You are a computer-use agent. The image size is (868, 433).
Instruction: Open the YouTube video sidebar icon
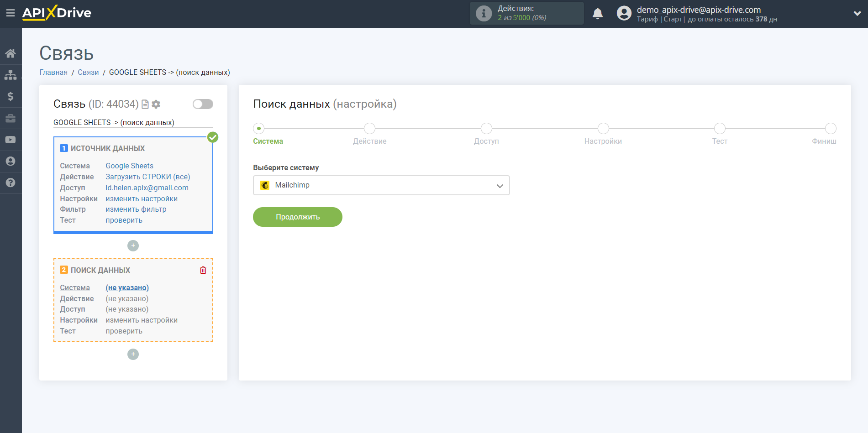[x=11, y=140]
